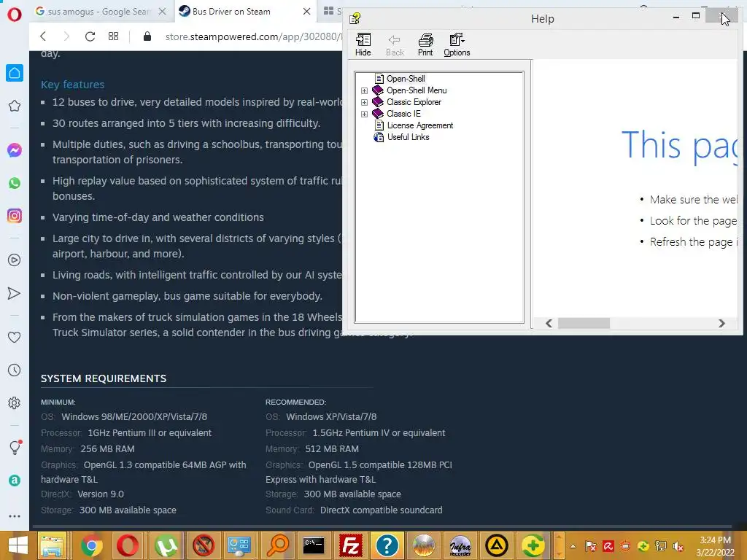Go back in Opera browser
Viewport: 747px width, 560px height.
[x=43, y=36]
